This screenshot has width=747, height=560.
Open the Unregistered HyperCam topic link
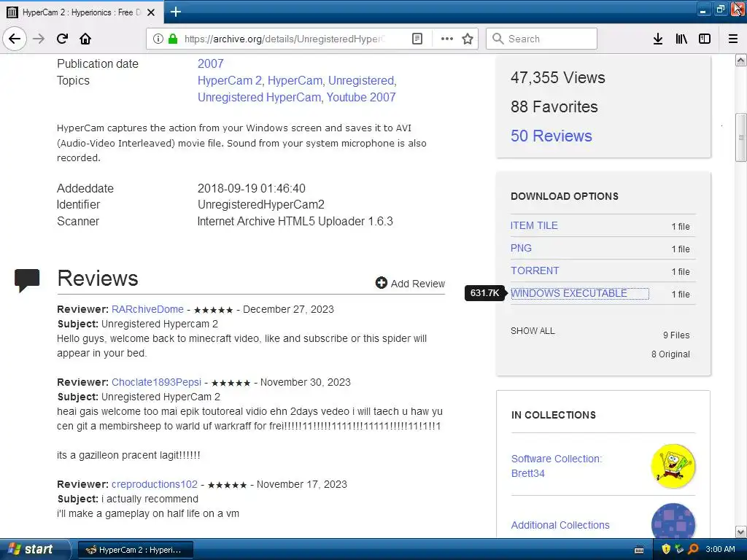(259, 97)
